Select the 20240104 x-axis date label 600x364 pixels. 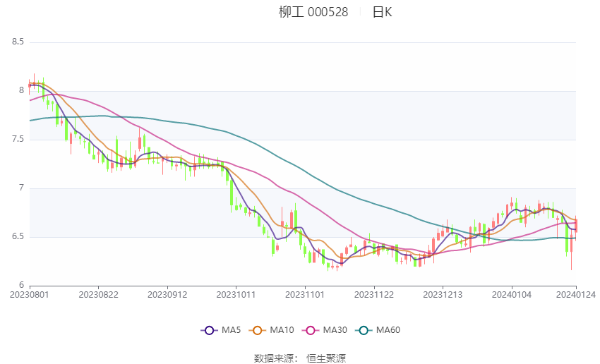click(512, 295)
